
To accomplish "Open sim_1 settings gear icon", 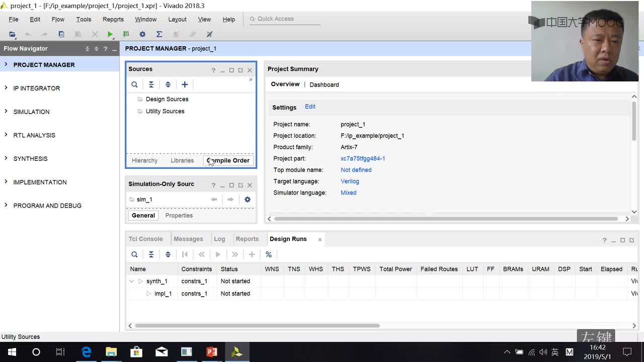I will [247, 200].
